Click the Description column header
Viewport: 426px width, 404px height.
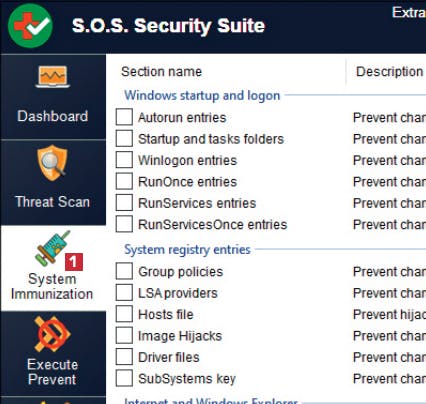(389, 72)
